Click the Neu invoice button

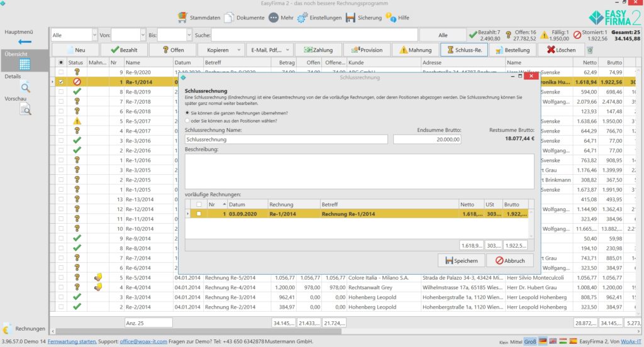coord(75,50)
